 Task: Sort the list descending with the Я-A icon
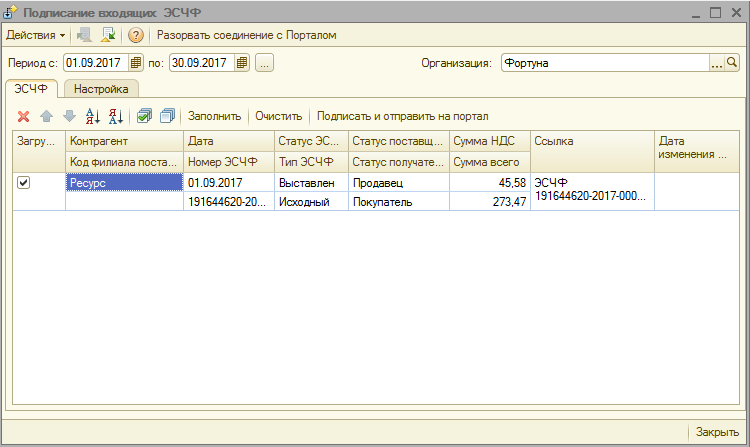coord(114,116)
